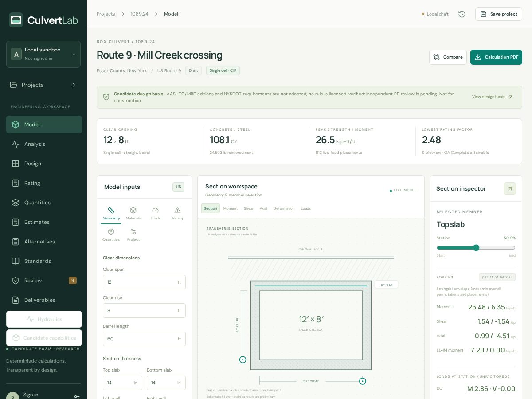Open the Rating section in sidebar
The height and width of the screenshot is (399, 532).
[44, 183]
